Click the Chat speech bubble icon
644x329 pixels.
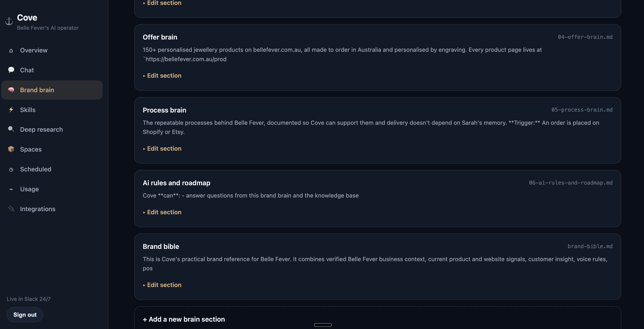11,70
